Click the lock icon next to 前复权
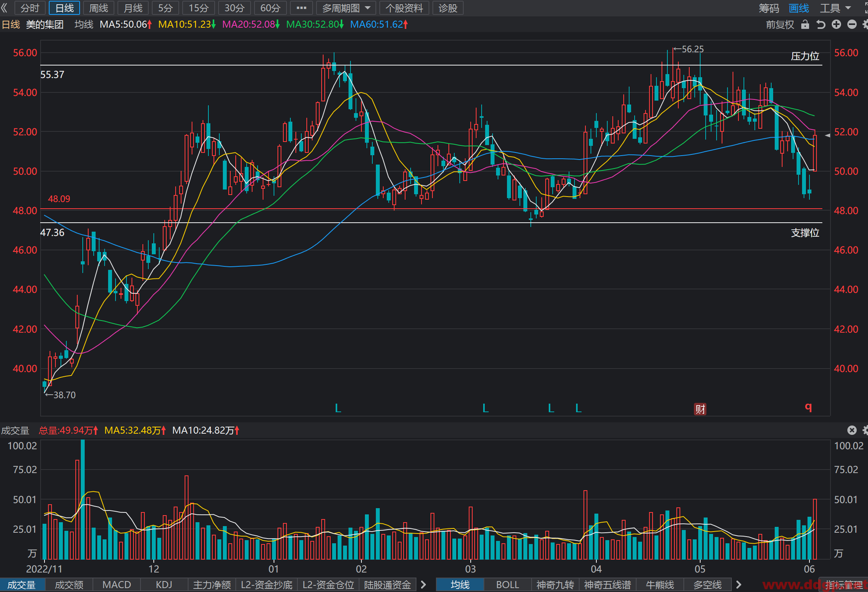The image size is (868, 592). (x=805, y=25)
